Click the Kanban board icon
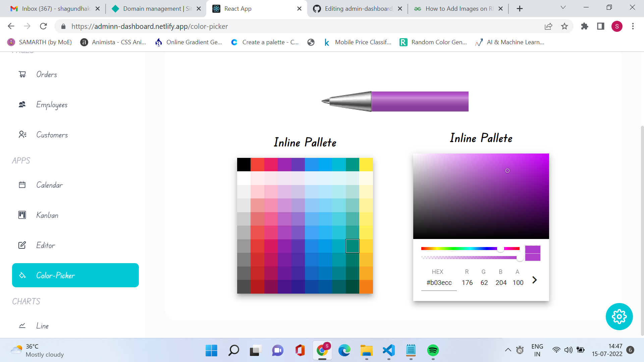 tap(22, 215)
